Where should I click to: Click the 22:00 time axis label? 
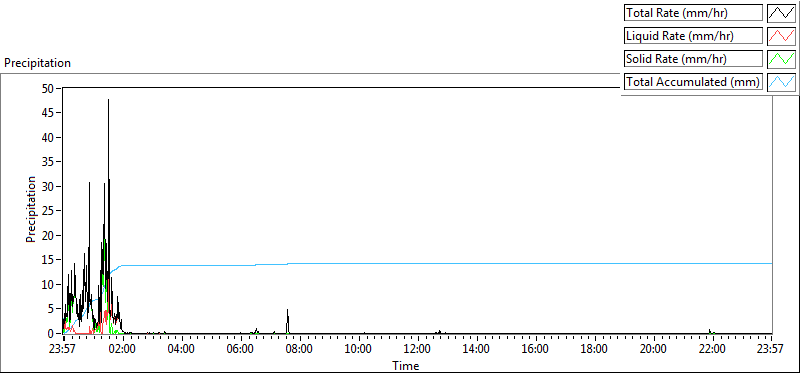pyautogui.click(x=713, y=350)
